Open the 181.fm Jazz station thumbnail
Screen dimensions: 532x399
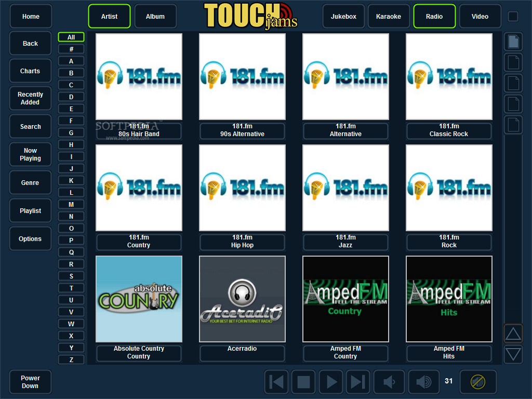tap(345, 188)
